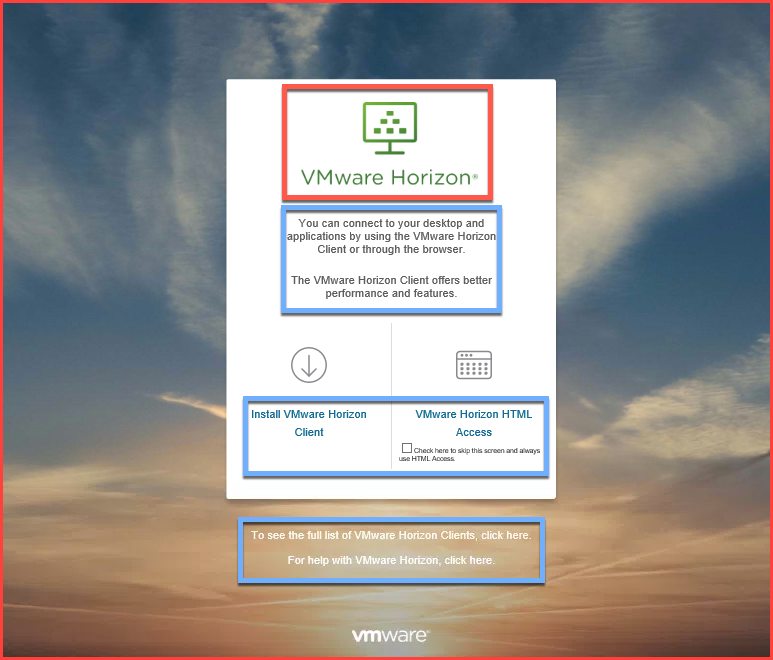Check the skip screen HTML Access checkbox
This screenshot has height=660, width=773.
[407, 448]
